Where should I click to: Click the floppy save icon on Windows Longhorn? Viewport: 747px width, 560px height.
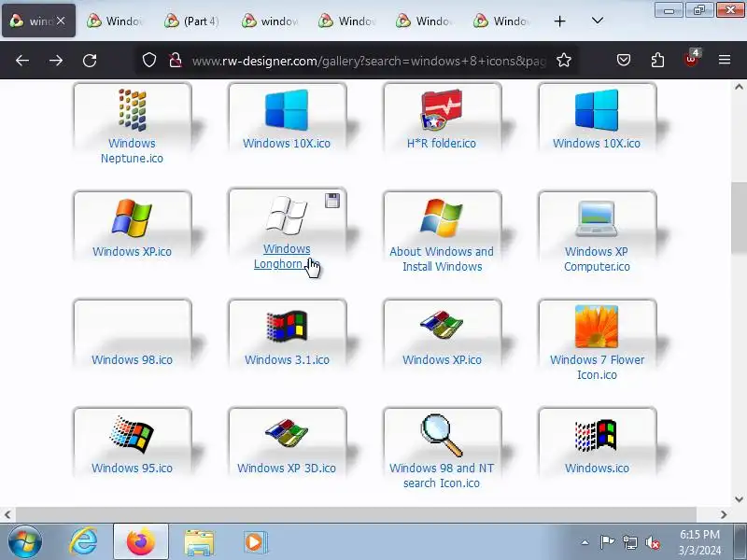click(x=332, y=201)
